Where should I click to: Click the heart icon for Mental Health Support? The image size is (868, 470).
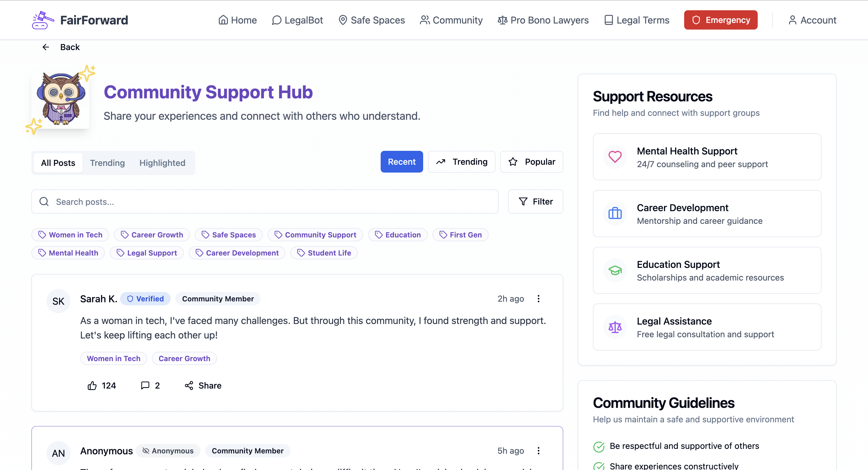click(615, 157)
